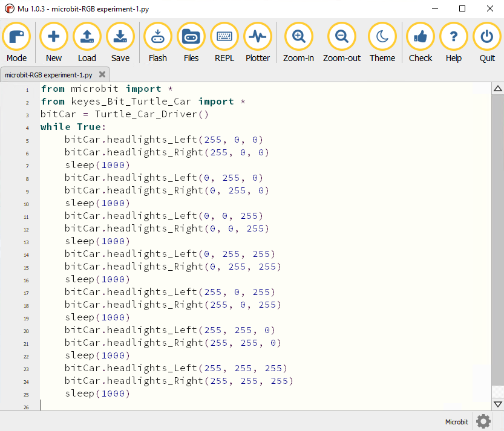Check the code for errors
Viewport: 504px width, 431px height.
pos(421,42)
